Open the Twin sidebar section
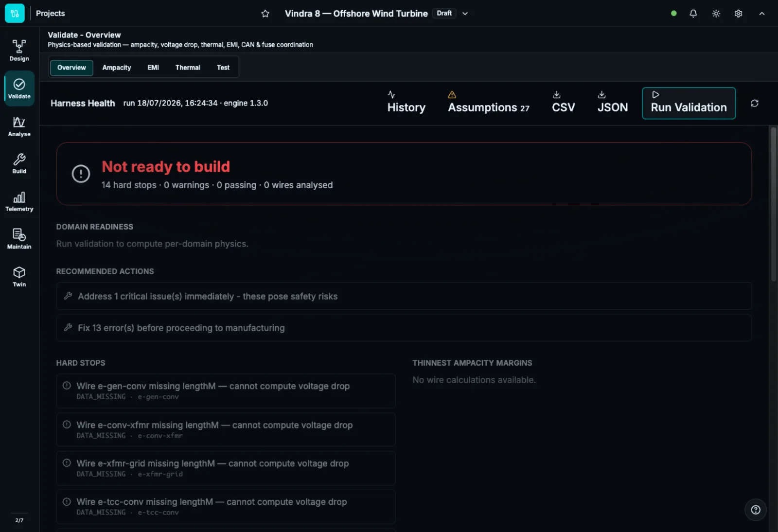778x532 pixels. (19, 277)
